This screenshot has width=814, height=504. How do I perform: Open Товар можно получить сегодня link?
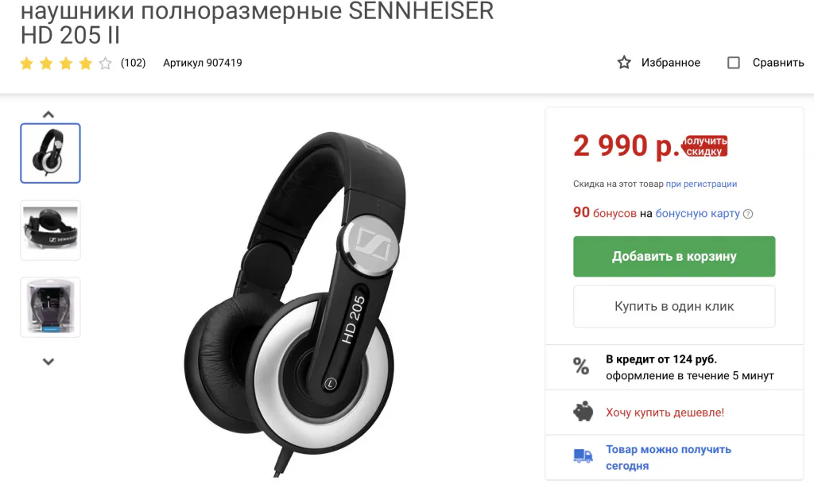click(668, 457)
